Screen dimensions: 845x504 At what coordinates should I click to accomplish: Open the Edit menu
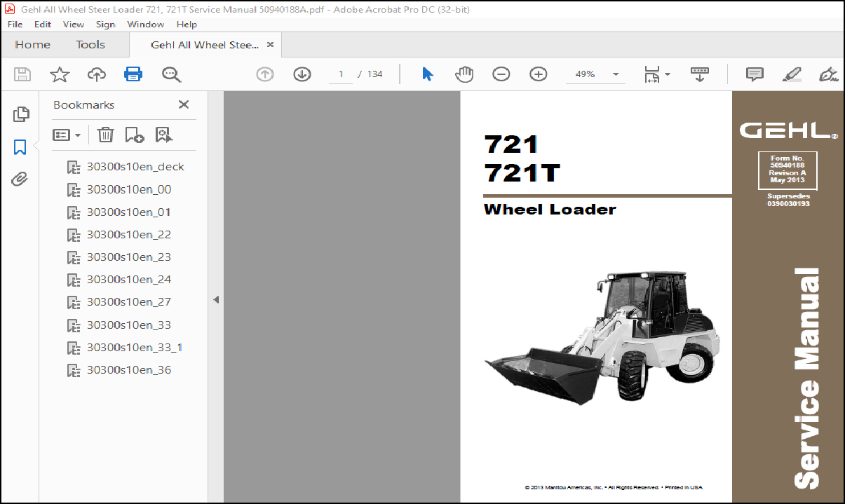point(43,24)
